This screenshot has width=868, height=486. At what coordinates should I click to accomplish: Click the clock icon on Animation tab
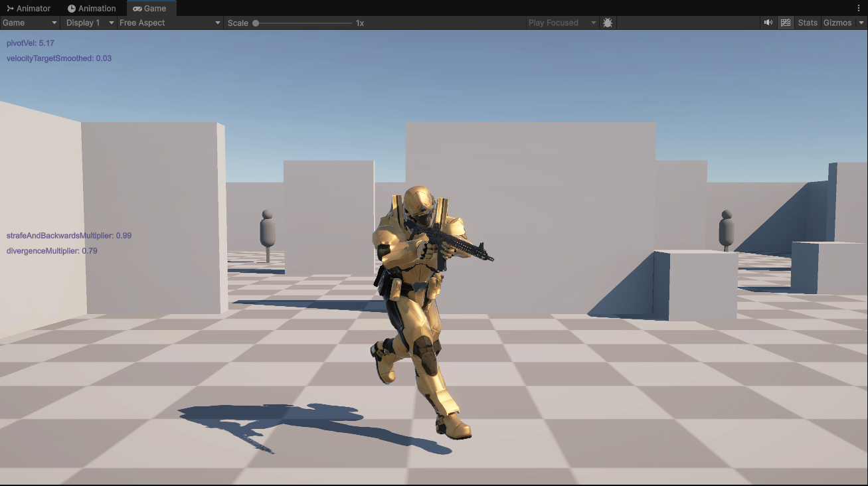[72, 9]
